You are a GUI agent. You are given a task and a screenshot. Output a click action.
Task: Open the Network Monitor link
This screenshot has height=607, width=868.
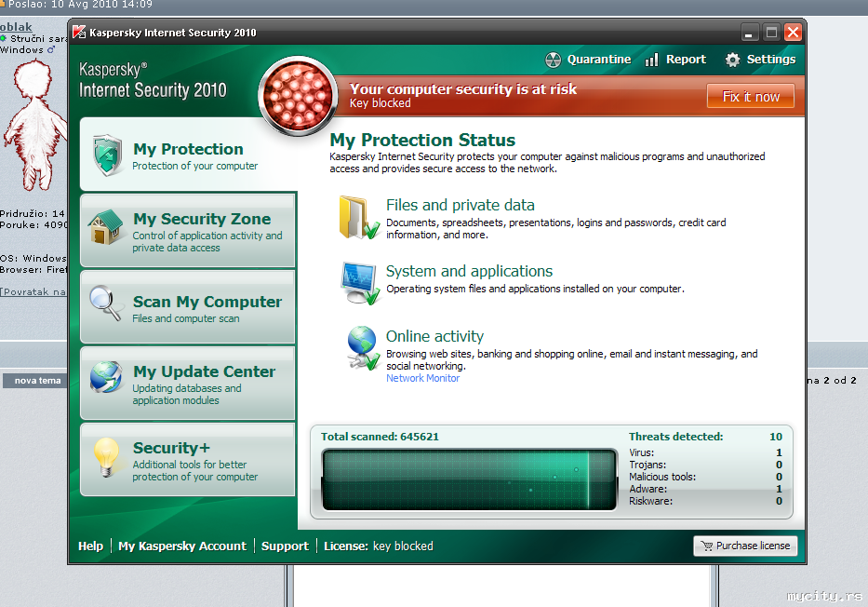click(x=423, y=378)
